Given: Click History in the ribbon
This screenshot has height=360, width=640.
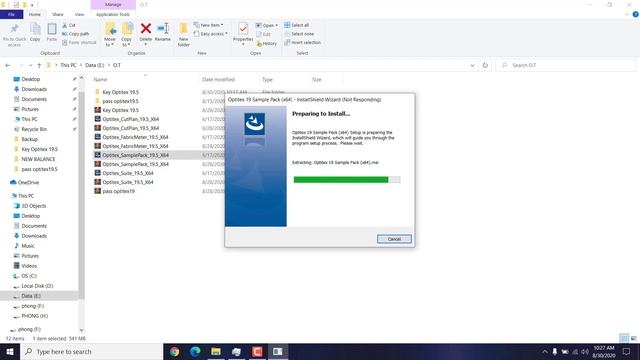Looking at the screenshot, I should 267,43.
